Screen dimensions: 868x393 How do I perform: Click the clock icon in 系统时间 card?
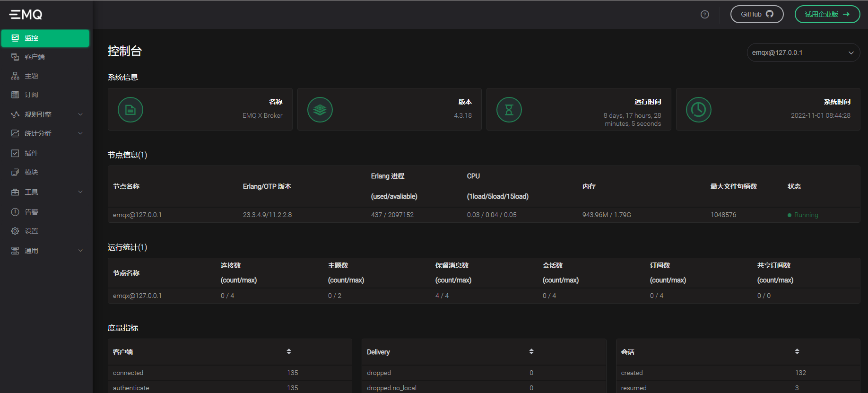[x=699, y=110]
